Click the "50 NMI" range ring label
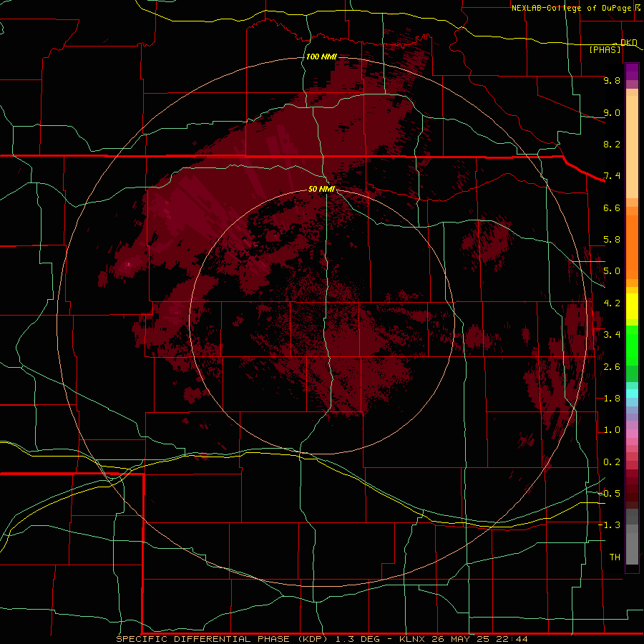 pyautogui.click(x=321, y=189)
